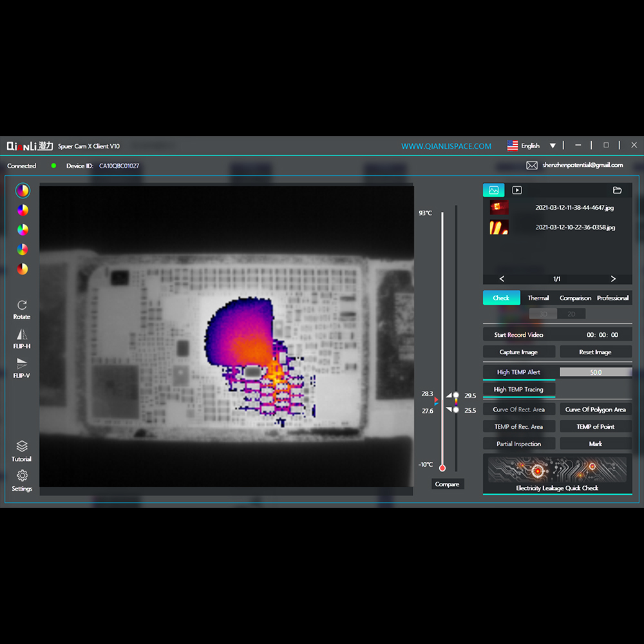Open the Professional tab
644x644 pixels.
tap(613, 298)
